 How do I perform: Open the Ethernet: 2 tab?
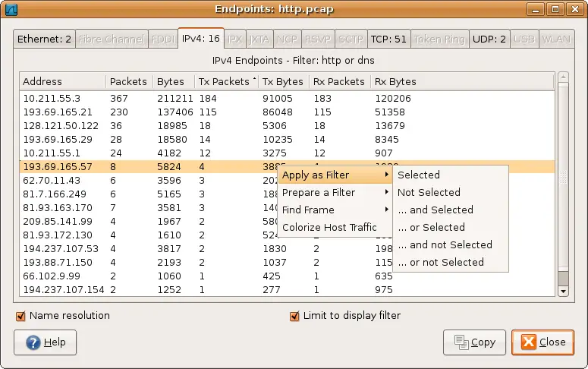(44, 39)
